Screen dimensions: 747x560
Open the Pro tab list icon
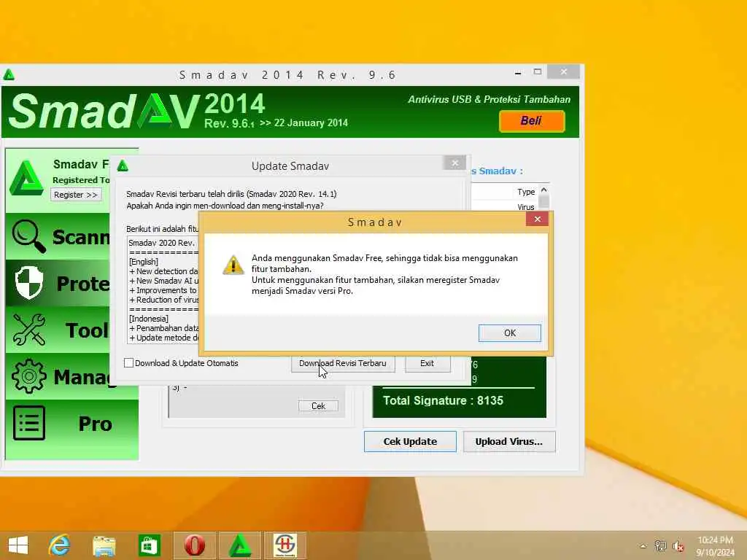tap(29, 423)
